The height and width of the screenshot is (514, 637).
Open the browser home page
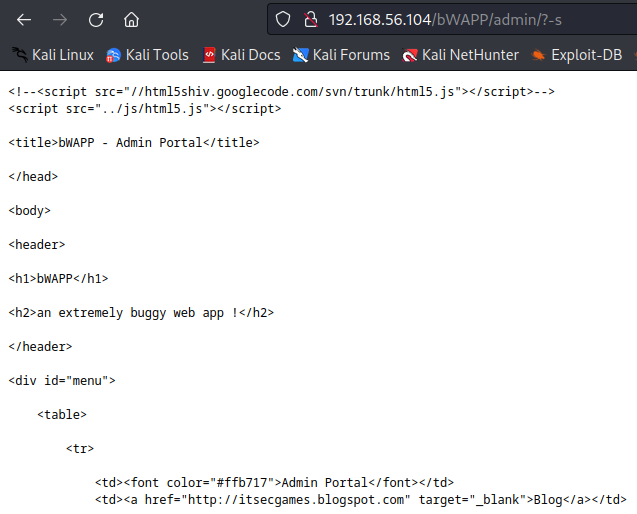(x=131, y=20)
